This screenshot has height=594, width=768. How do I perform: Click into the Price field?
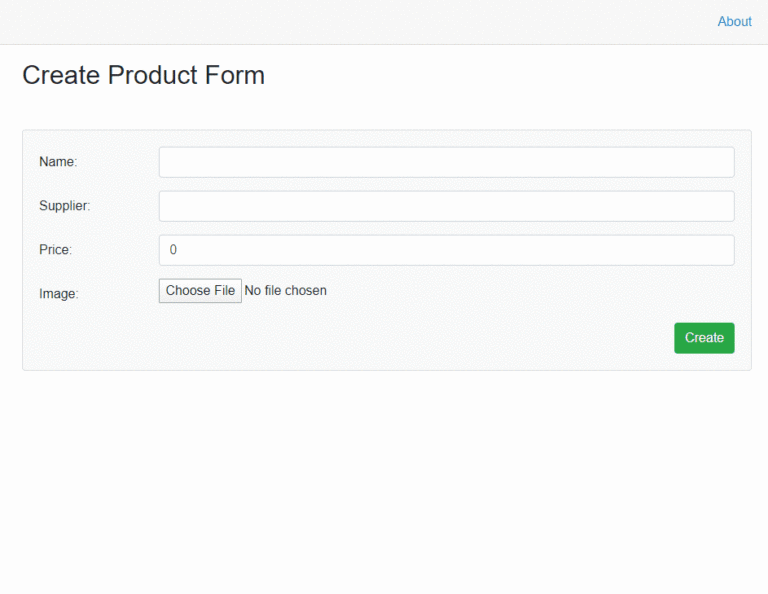446,250
